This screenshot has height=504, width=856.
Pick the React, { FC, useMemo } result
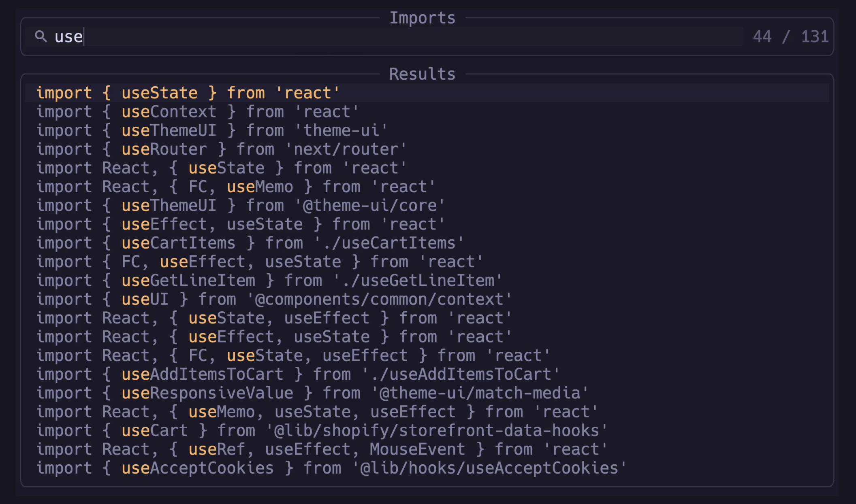(427, 187)
